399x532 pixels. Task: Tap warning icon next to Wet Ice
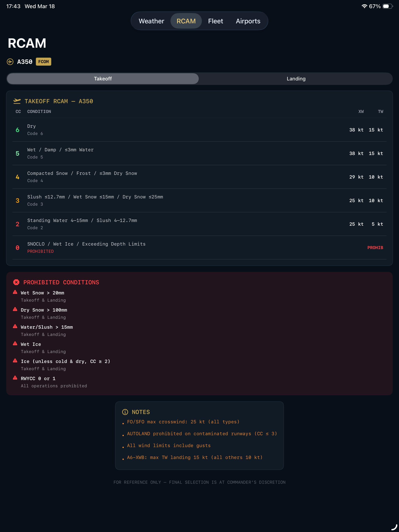tap(15, 343)
